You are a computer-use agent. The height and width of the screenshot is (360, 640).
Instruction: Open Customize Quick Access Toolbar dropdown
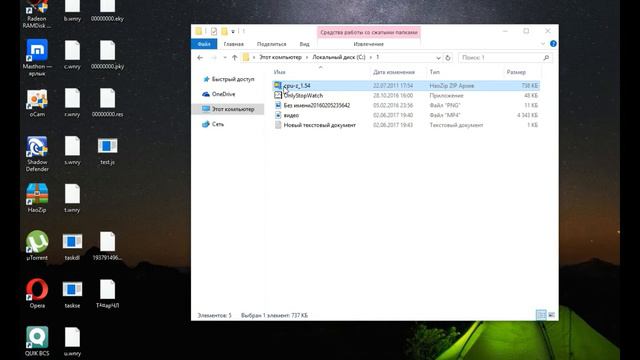point(233,31)
